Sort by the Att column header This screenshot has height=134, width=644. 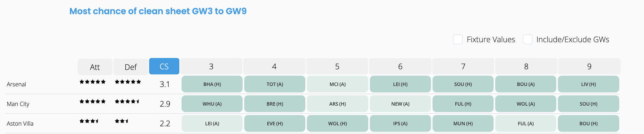(x=95, y=67)
